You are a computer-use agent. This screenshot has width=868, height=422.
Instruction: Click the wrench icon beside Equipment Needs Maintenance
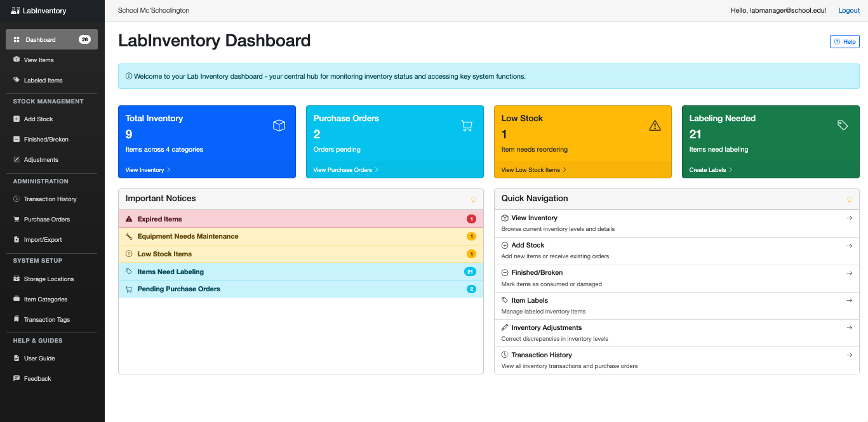129,237
